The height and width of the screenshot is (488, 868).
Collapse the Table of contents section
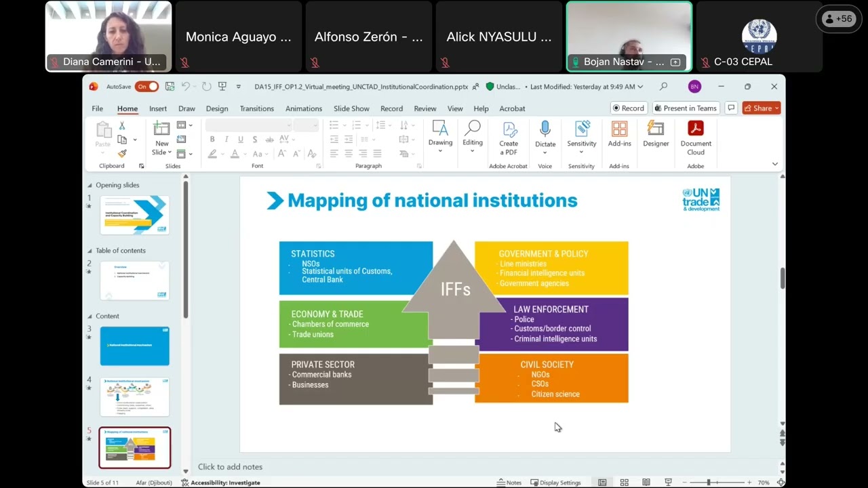pos(90,251)
